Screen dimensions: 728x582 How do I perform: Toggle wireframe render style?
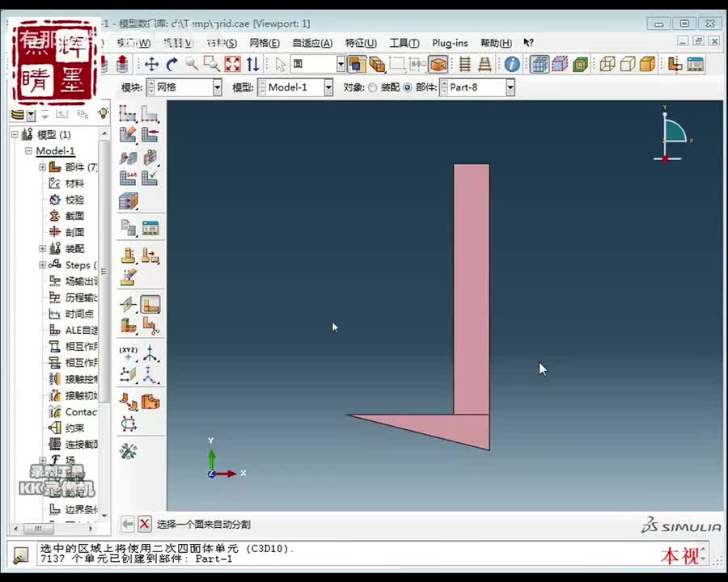pos(607,64)
